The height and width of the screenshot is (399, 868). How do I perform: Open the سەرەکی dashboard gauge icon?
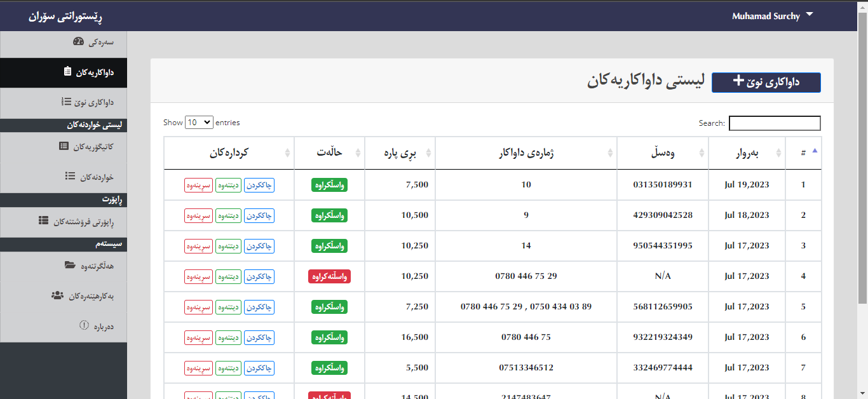[x=79, y=42]
